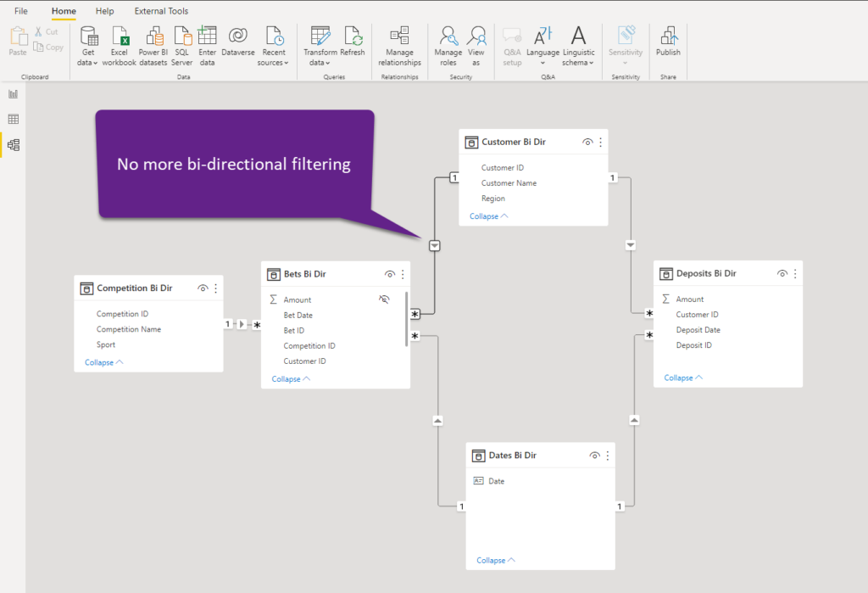Toggle visibility of Customer Bi Dir table

tap(587, 142)
